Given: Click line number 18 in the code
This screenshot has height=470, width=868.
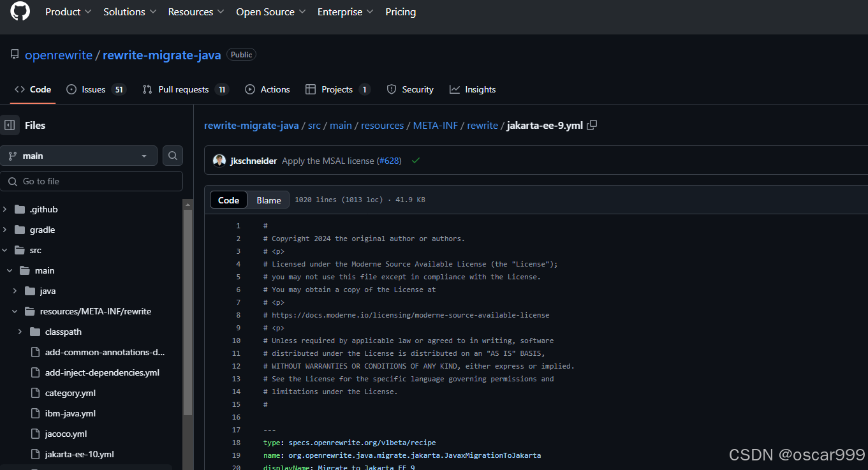Looking at the screenshot, I should click(x=236, y=443).
